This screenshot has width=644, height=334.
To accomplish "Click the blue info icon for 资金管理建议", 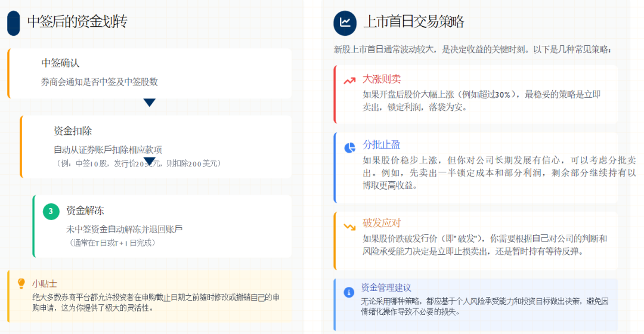I will pos(349,292).
